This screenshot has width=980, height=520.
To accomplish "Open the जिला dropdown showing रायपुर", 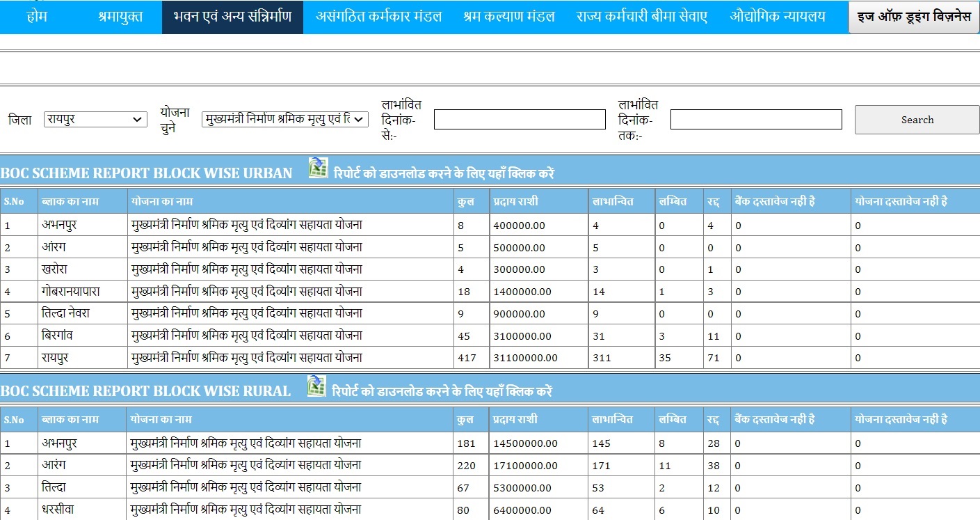I will click(95, 119).
